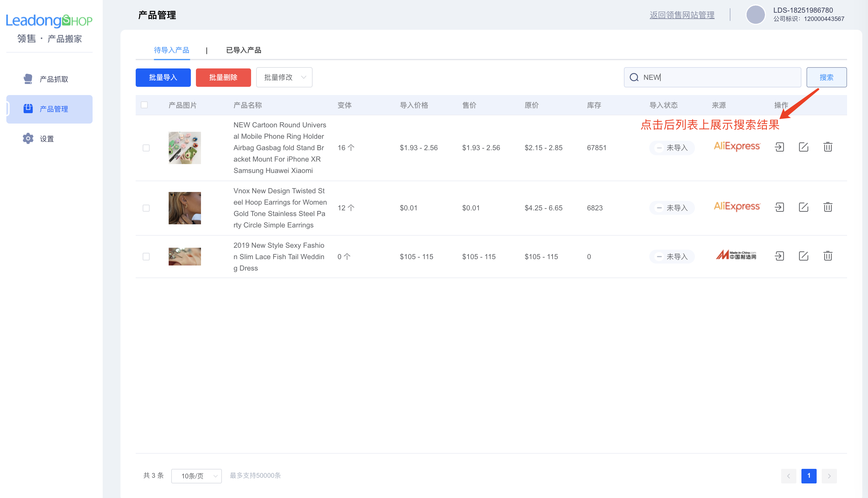Click import icon for NEW Cartoon Ring Holder
The height and width of the screenshot is (498, 868).
coord(779,147)
